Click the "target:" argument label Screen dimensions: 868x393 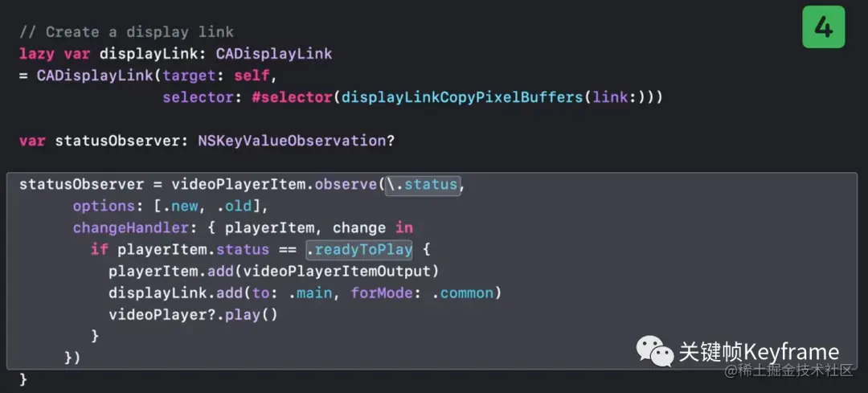[194, 76]
